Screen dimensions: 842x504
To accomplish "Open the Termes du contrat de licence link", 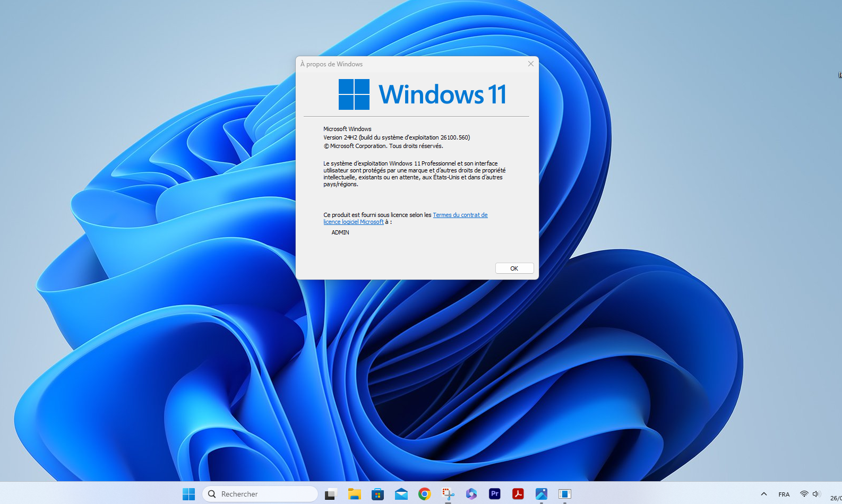I will (406, 218).
